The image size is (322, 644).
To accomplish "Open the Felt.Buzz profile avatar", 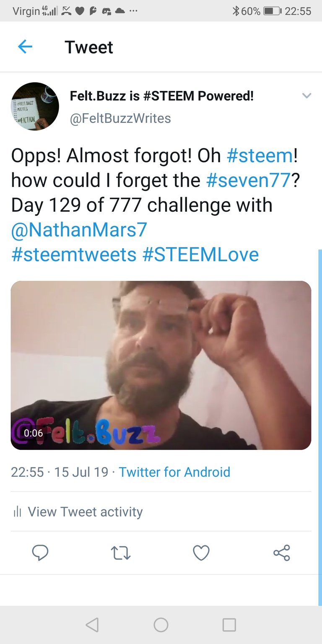I will pyautogui.click(x=35, y=106).
